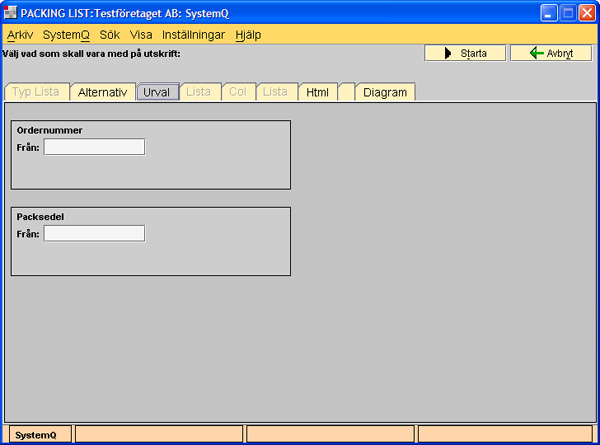The height and width of the screenshot is (445, 600).
Task: Select the Col tab
Action: (238, 92)
